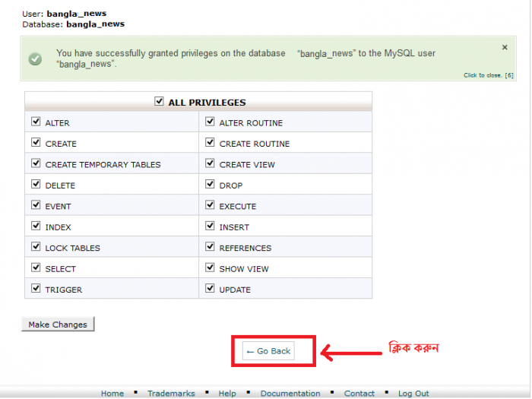Uncheck the DROP privilege

coord(210,184)
